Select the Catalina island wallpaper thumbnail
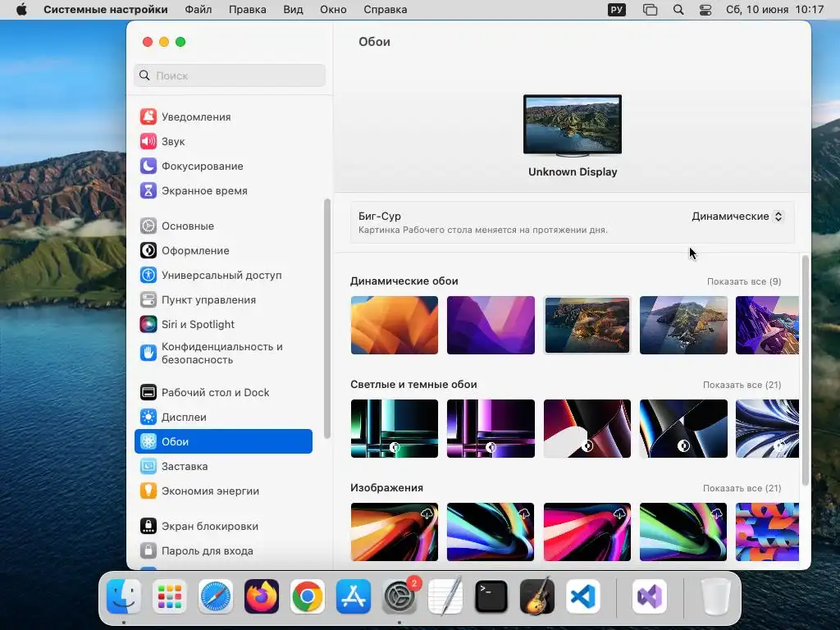The image size is (840, 630). 683,325
